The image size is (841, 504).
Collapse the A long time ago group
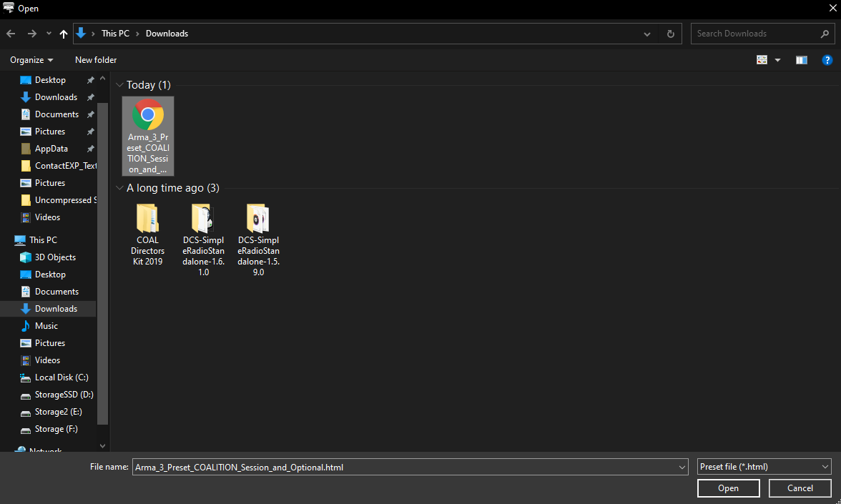pyautogui.click(x=120, y=188)
